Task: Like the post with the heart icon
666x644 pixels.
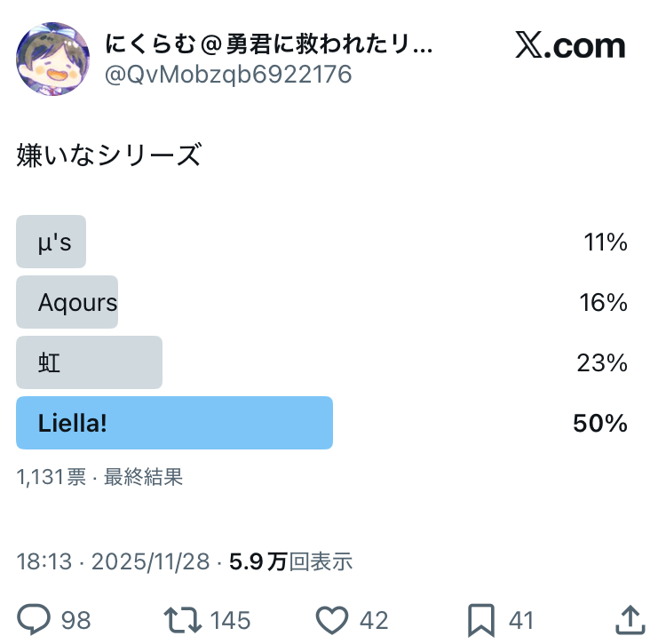Action: click(331, 618)
